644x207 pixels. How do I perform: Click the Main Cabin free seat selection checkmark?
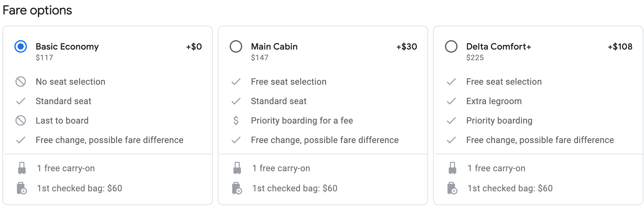click(236, 82)
